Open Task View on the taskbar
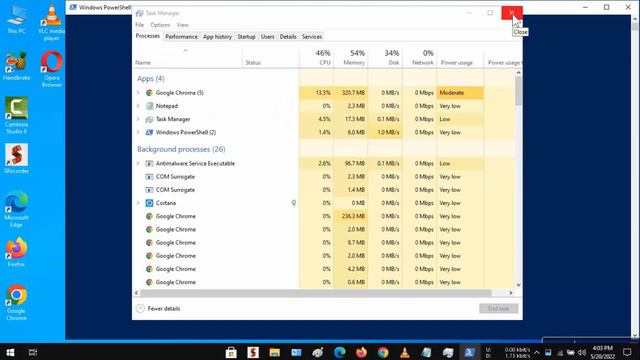 point(33,352)
